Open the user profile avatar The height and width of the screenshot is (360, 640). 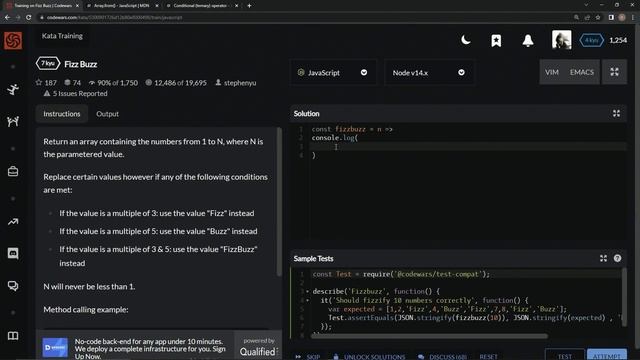(562, 40)
